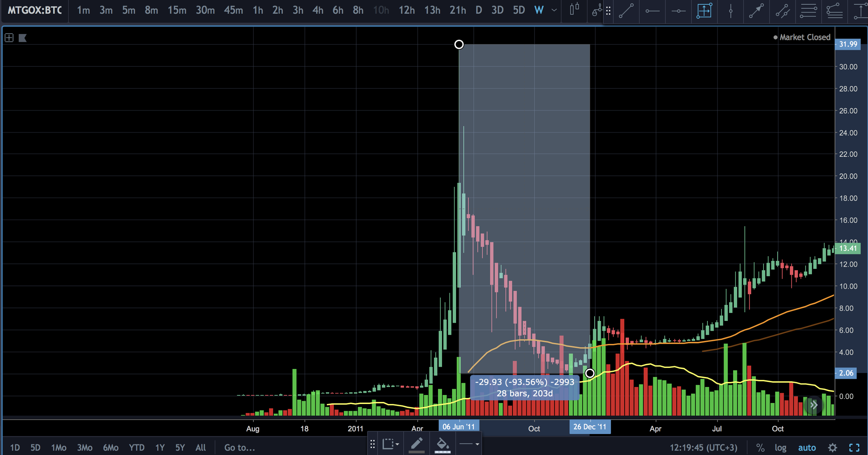This screenshot has width=868, height=455.
Task: Select the Date and Price Range tool
Action: [704, 10]
